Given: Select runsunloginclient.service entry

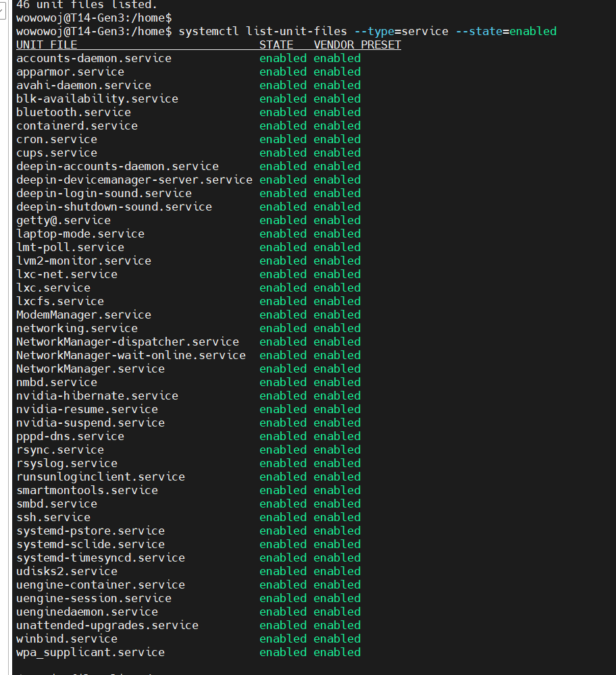Looking at the screenshot, I should coord(101,477).
